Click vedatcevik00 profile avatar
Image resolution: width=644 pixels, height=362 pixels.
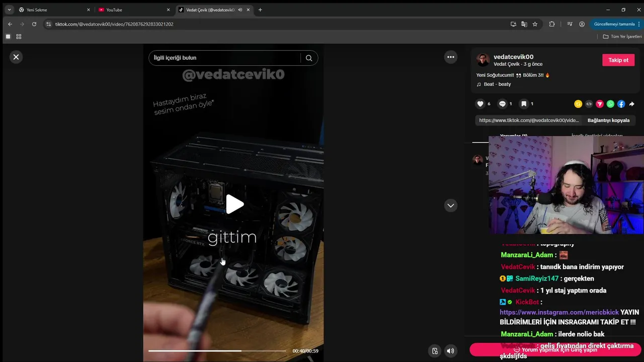click(483, 60)
